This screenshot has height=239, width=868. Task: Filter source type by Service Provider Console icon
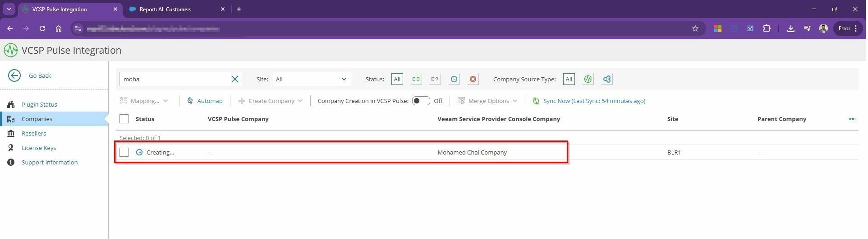[x=607, y=79]
